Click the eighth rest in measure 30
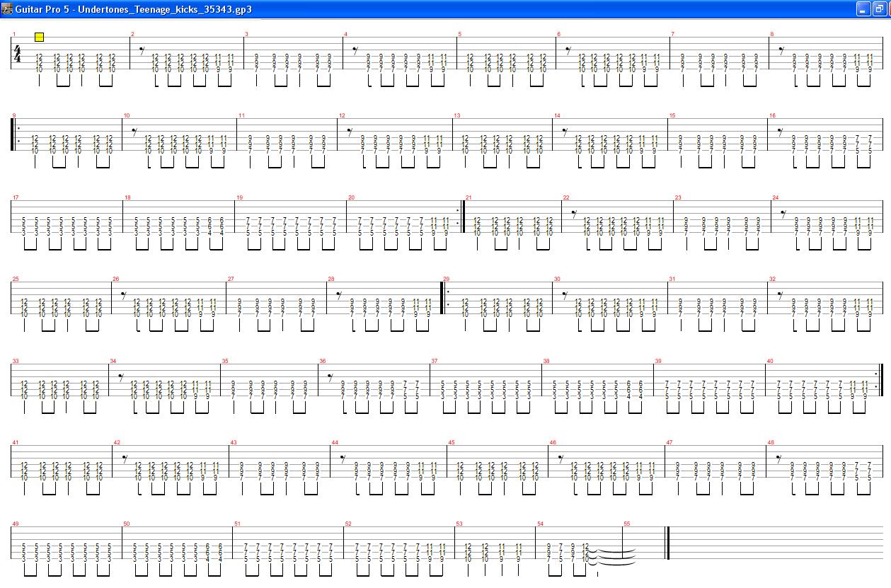The width and height of the screenshot is (891, 588). 565,294
